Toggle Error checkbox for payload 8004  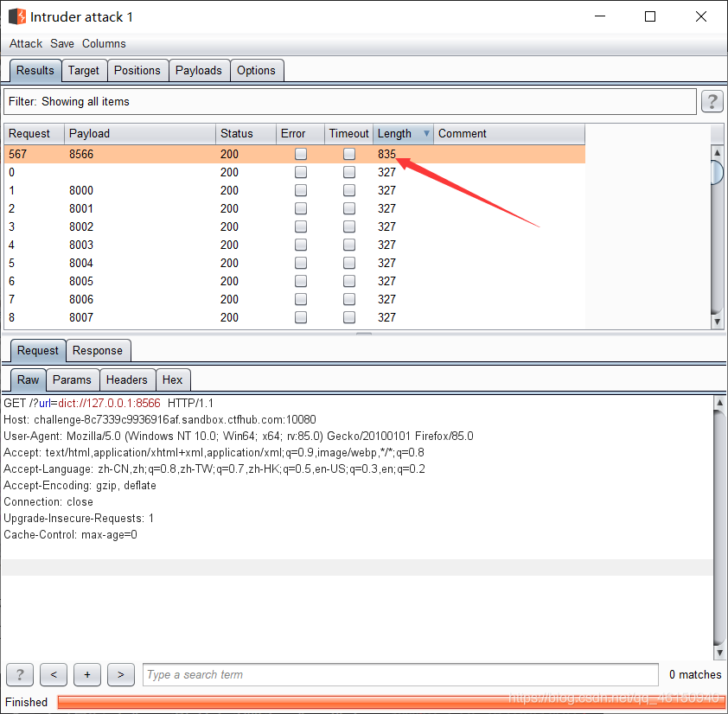[x=301, y=263]
